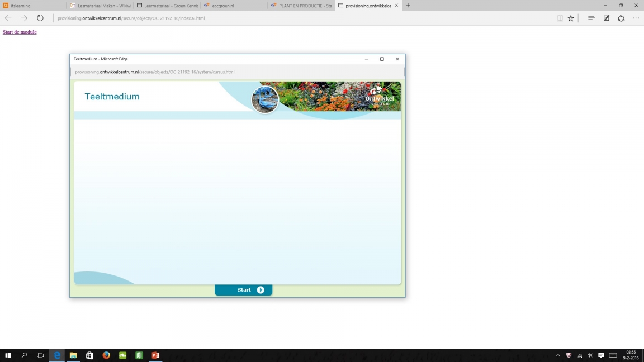Click the Share icon in Edge toolbar

(621, 18)
